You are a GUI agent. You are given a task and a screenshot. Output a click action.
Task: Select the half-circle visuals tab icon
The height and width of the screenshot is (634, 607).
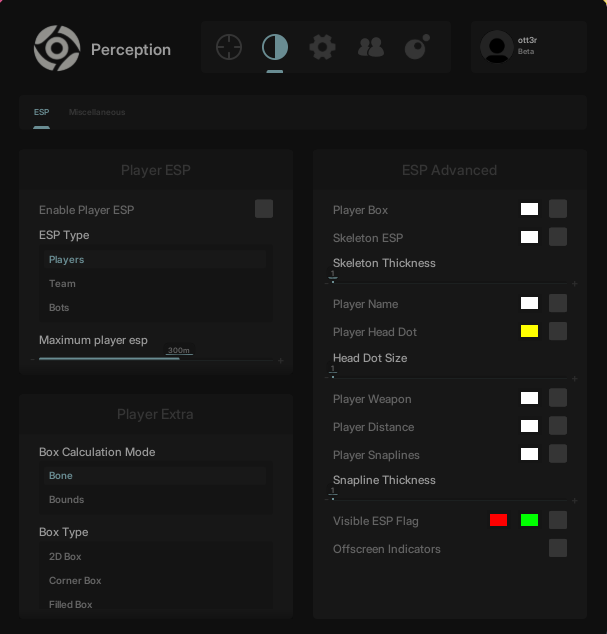pos(275,47)
